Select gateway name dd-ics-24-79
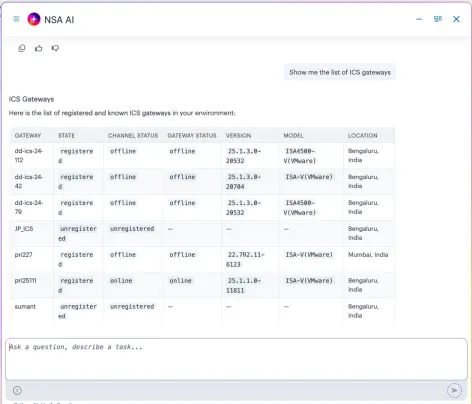472x404 pixels. pos(29,207)
